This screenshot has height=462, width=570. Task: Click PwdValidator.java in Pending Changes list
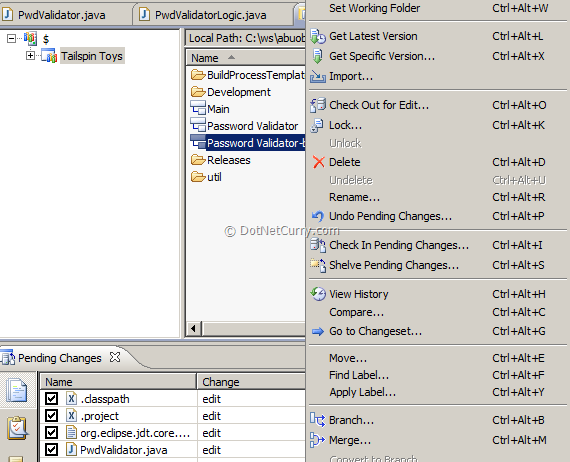(124, 450)
